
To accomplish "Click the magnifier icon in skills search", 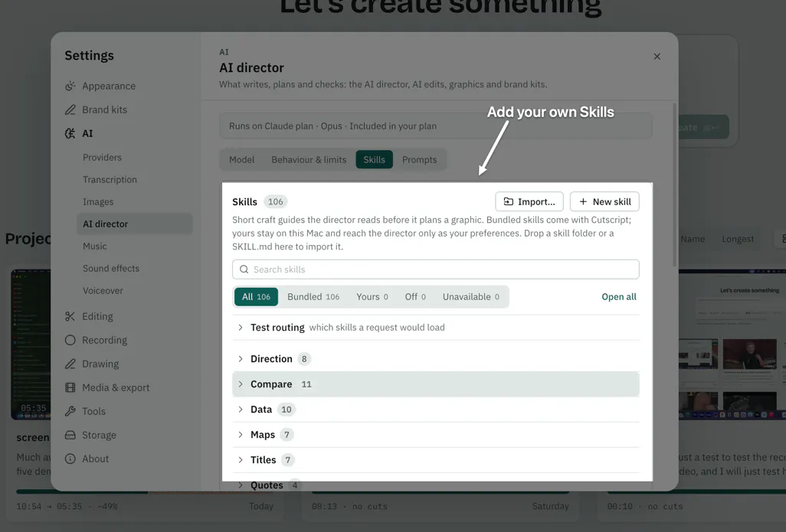I will pyautogui.click(x=244, y=269).
